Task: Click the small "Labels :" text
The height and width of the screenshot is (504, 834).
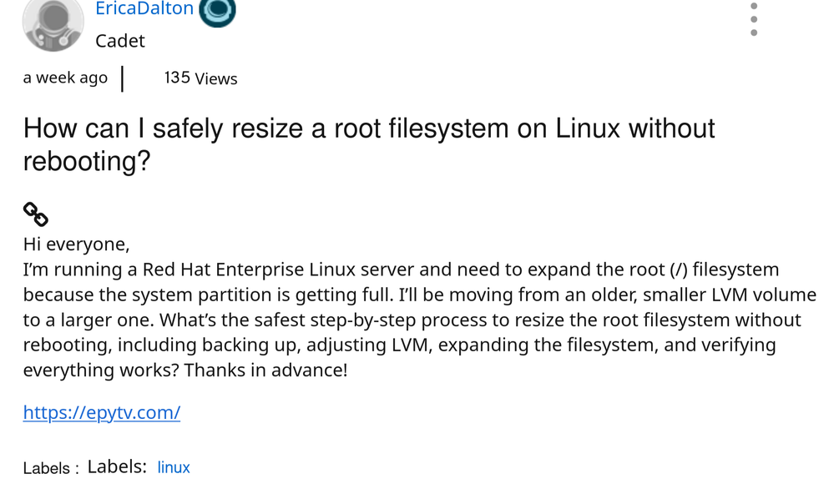Action: coord(51,468)
